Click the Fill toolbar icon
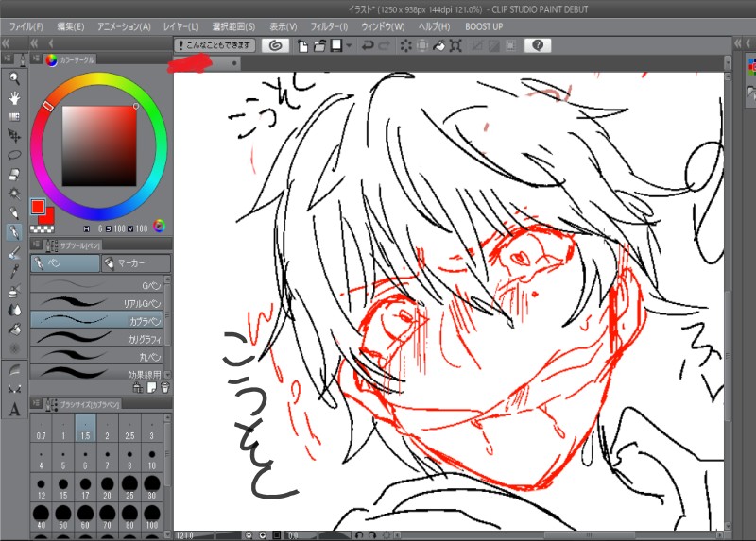The width and height of the screenshot is (756, 541). pos(438,45)
